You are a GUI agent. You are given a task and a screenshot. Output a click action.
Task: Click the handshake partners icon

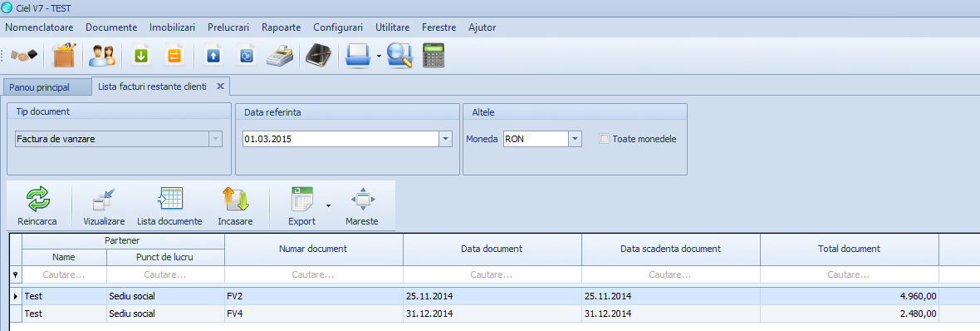24,57
